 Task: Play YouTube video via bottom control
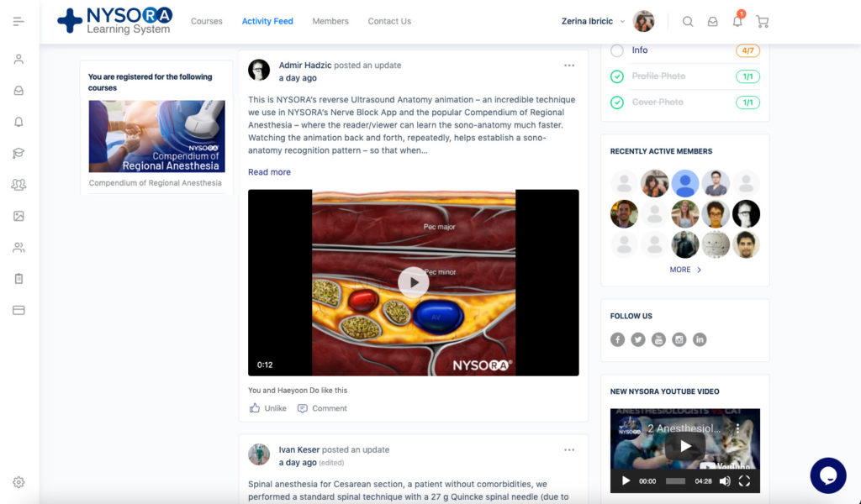(626, 481)
